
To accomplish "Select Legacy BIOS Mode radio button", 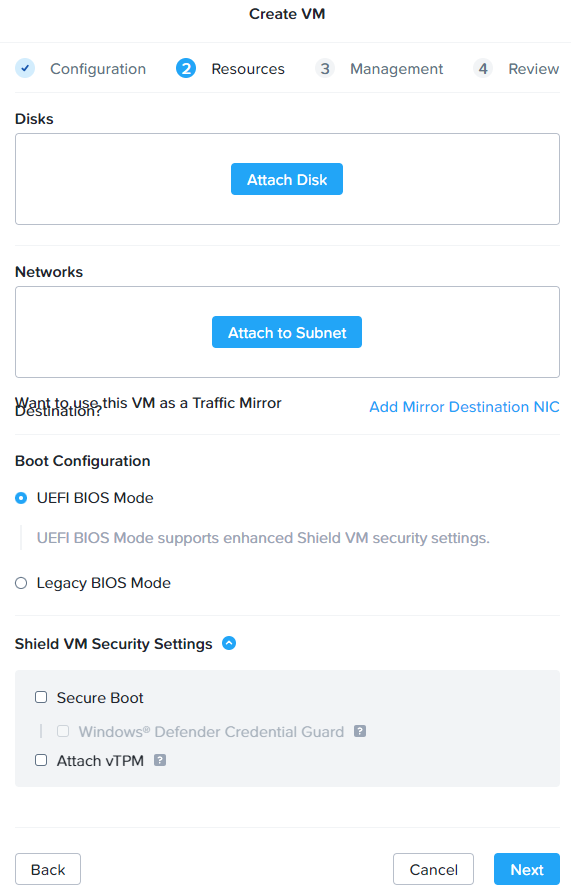I will click(x=21, y=583).
